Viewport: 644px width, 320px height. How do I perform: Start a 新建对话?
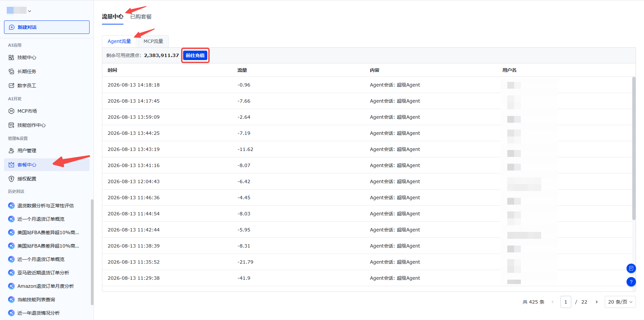click(x=47, y=27)
